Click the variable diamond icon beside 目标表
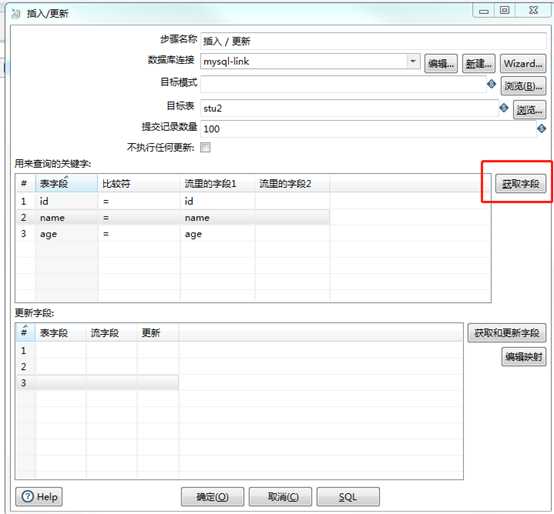554x514 pixels. click(503, 108)
